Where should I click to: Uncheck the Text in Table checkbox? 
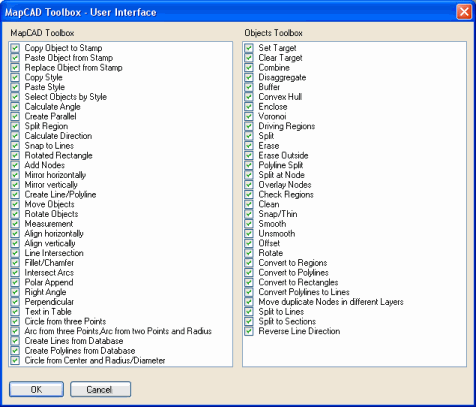tap(15, 312)
